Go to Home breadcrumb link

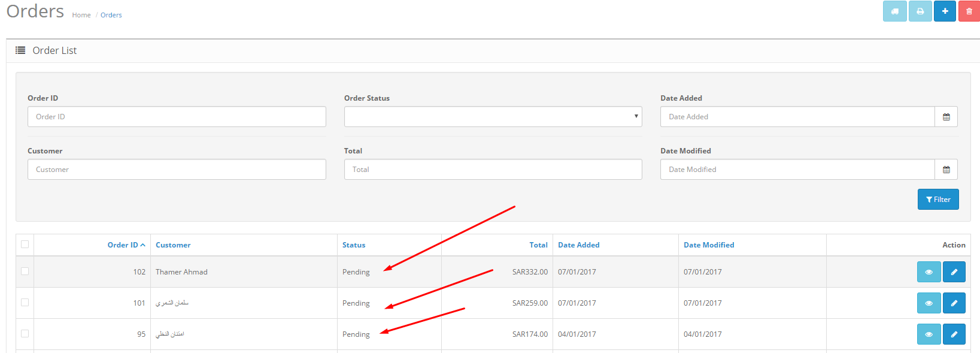pos(81,15)
